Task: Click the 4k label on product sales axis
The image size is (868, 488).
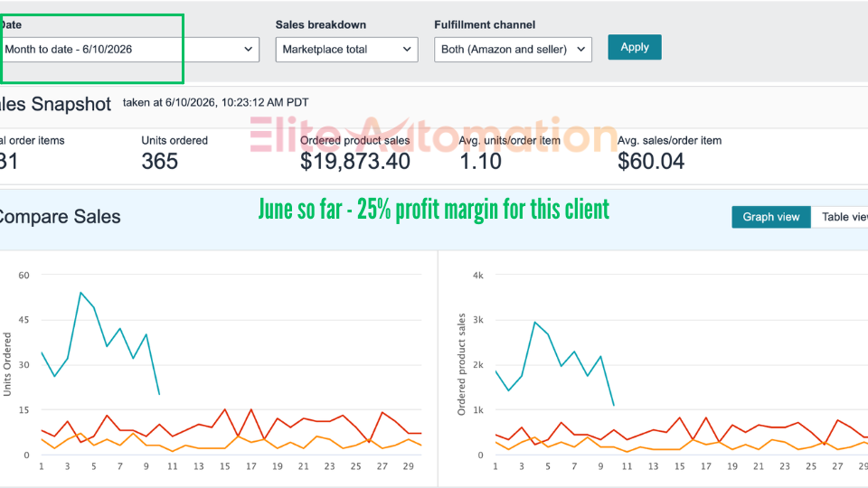Action: 477,275
